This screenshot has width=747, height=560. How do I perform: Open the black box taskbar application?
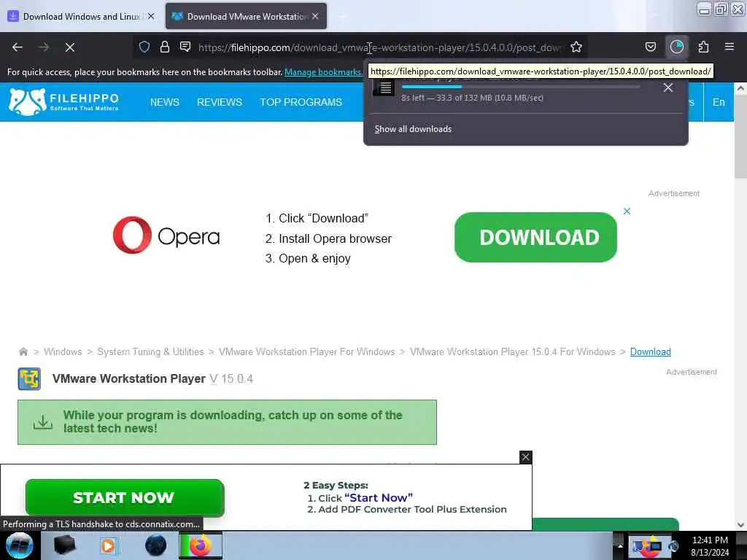tap(65, 545)
